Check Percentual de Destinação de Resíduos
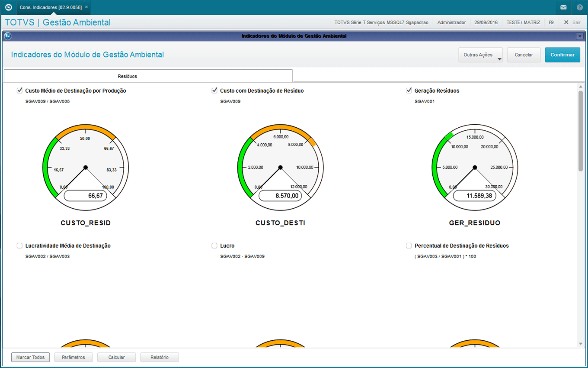588x368 pixels. coord(409,245)
